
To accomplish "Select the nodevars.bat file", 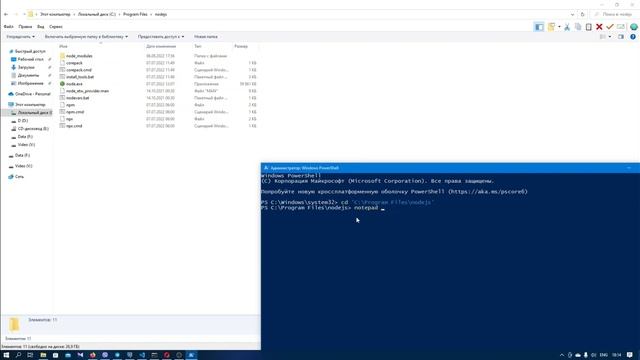I will click(78, 98).
